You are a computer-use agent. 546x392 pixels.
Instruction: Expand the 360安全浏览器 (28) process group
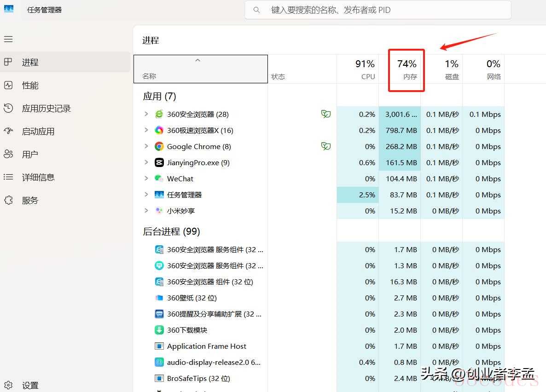coord(146,114)
